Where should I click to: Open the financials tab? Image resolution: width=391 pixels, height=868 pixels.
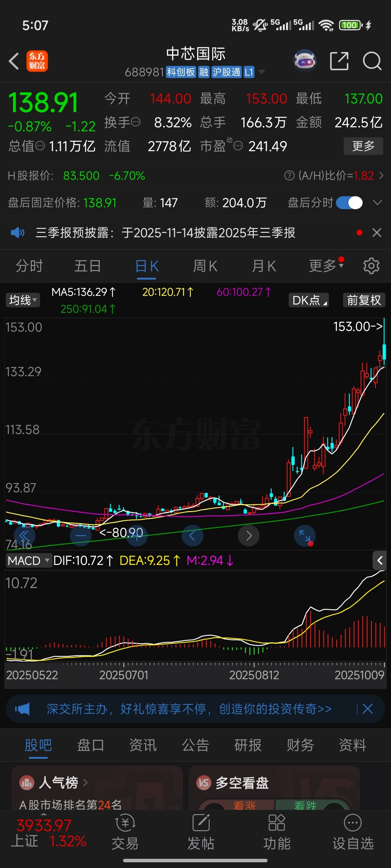tap(300, 745)
